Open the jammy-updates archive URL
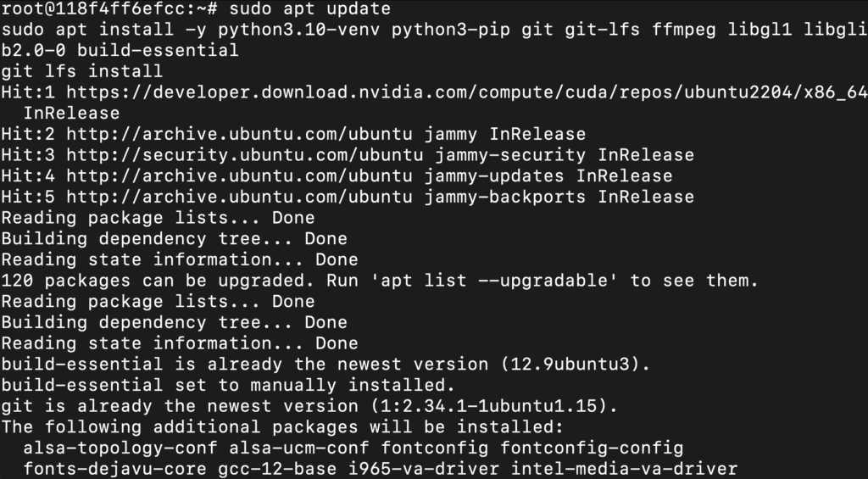Viewport: 868px width, 479px height. pos(240,176)
